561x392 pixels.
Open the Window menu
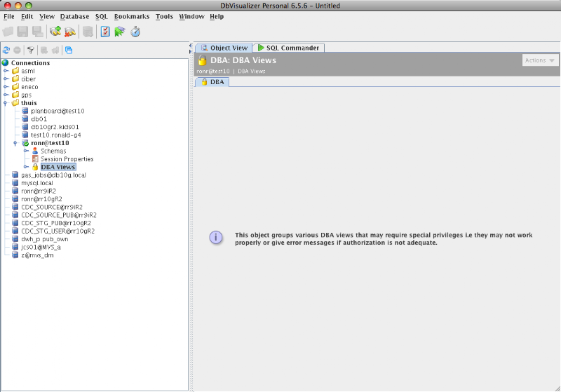[x=191, y=16]
